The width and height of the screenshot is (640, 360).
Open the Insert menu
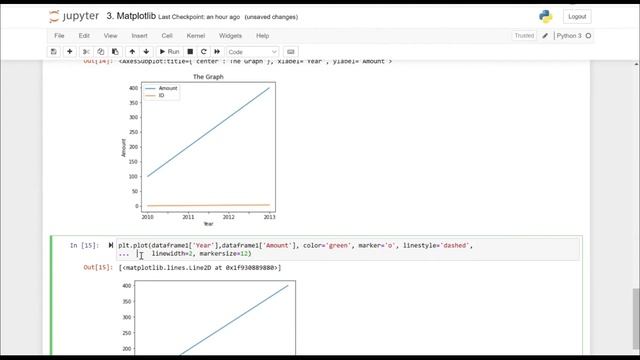tap(139, 36)
